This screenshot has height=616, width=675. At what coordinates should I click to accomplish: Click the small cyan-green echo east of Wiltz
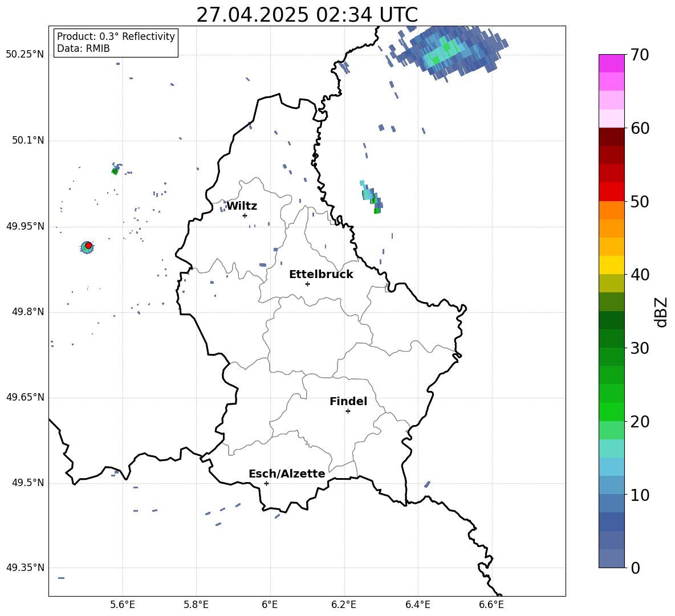pyautogui.click(x=372, y=197)
